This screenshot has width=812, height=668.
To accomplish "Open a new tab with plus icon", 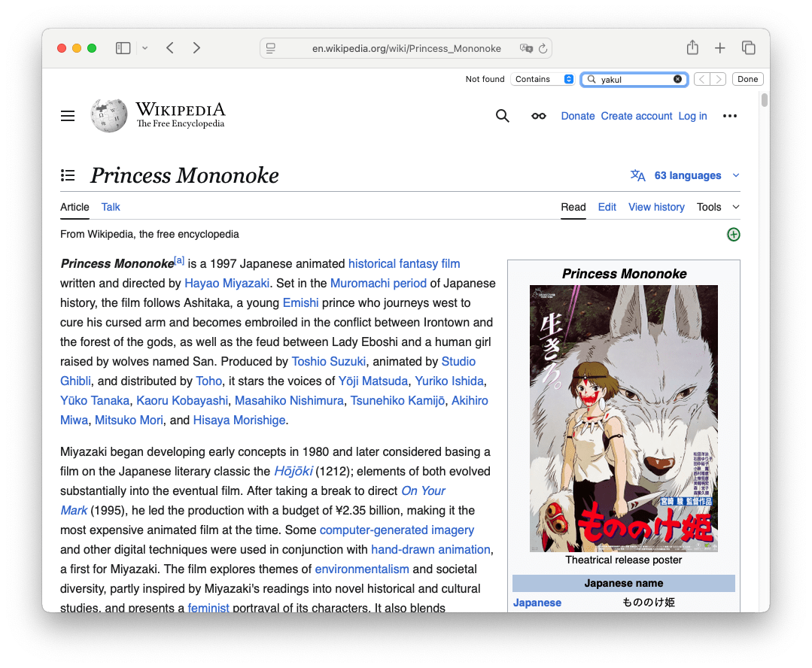I will pyautogui.click(x=720, y=48).
